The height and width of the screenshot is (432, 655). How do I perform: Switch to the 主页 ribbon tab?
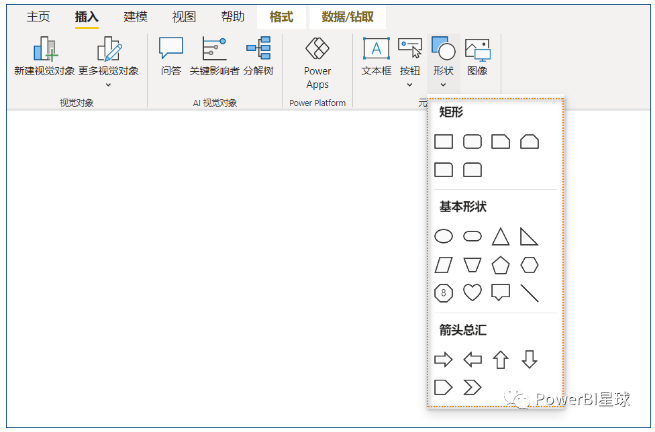click(38, 17)
